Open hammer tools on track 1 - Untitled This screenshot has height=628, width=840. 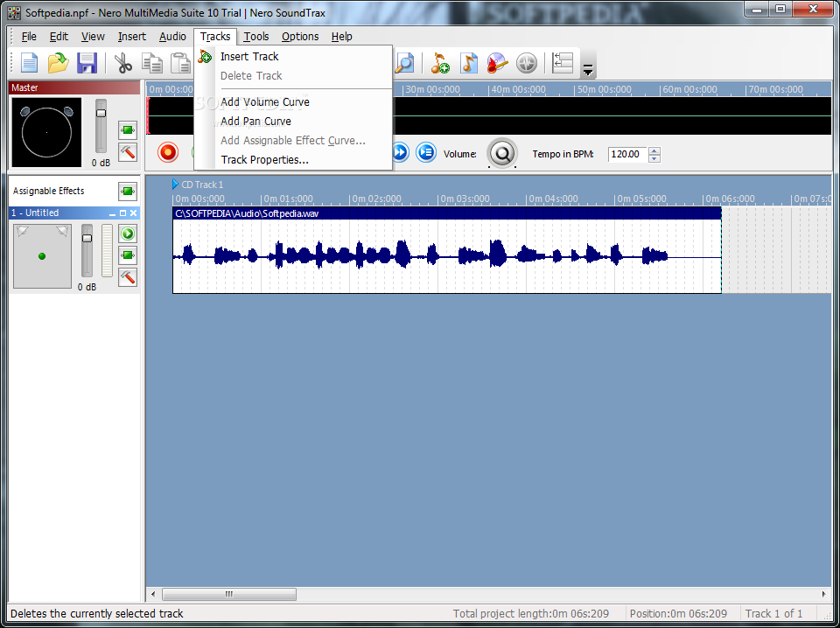tap(128, 277)
